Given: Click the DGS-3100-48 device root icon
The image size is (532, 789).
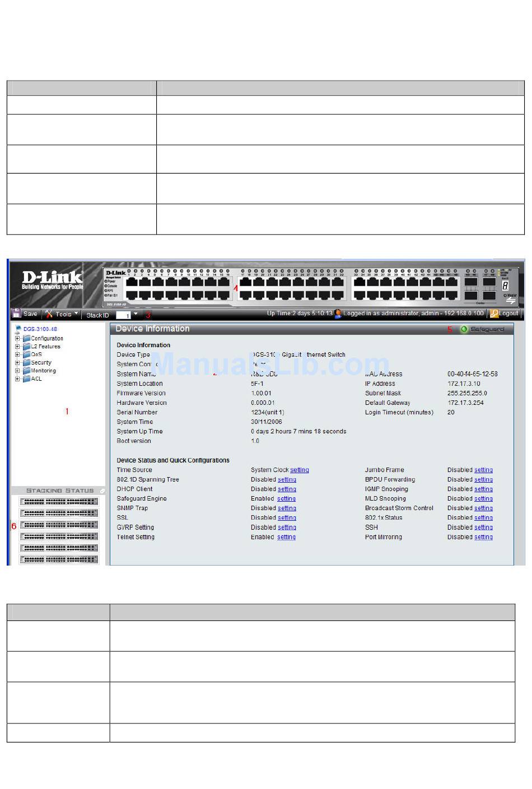Looking at the screenshot, I should [x=18, y=329].
